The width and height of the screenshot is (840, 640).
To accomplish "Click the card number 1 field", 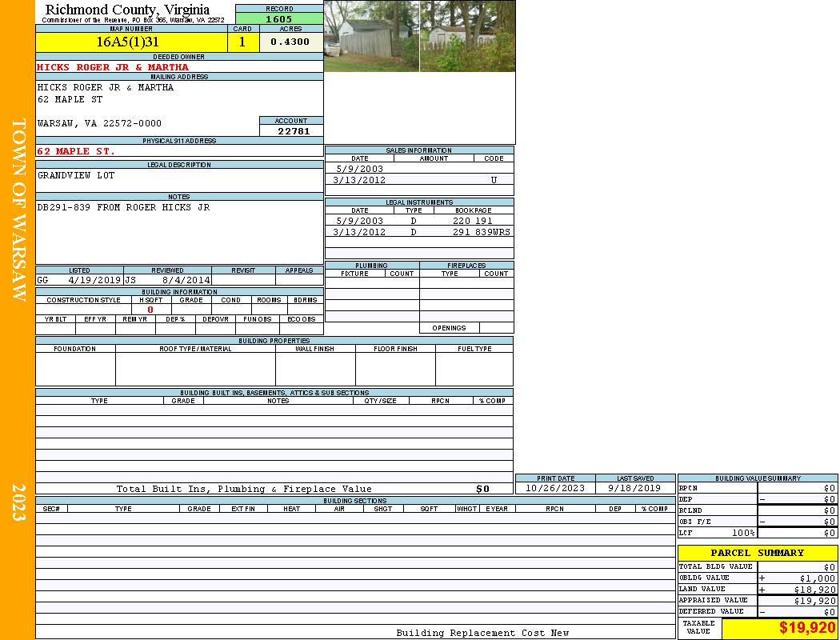I will (242, 42).
